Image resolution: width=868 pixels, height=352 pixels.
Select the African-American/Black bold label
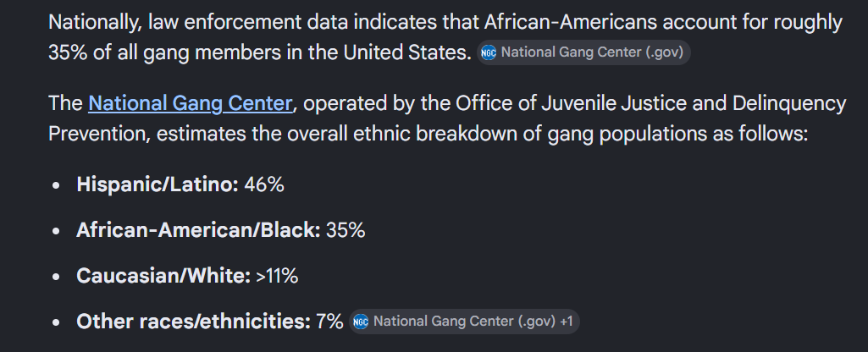pyautogui.click(x=198, y=230)
